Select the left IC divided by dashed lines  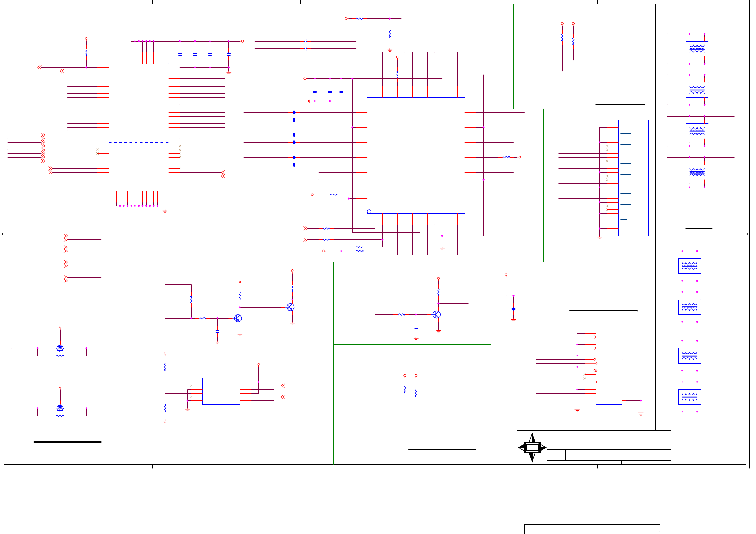[x=139, y=127]
